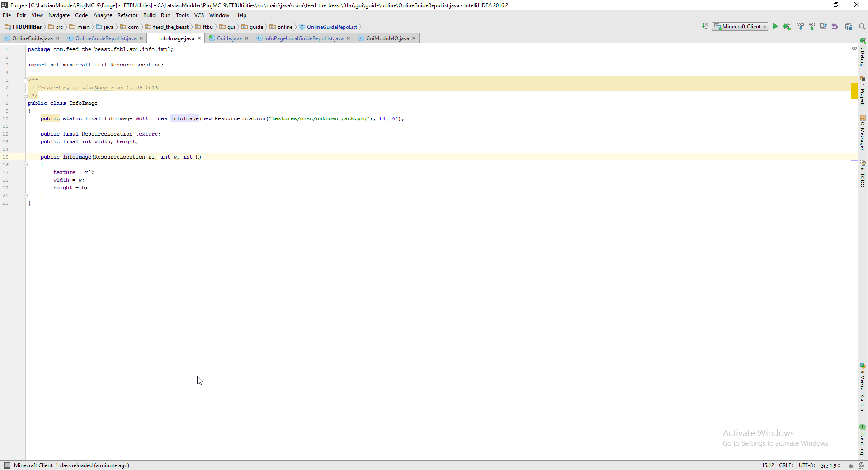Image resolution: width=868 pixels, height=470 pixels.
Task: Open the Minecraft Client run configuration dropdown
Action: (741, 27)
